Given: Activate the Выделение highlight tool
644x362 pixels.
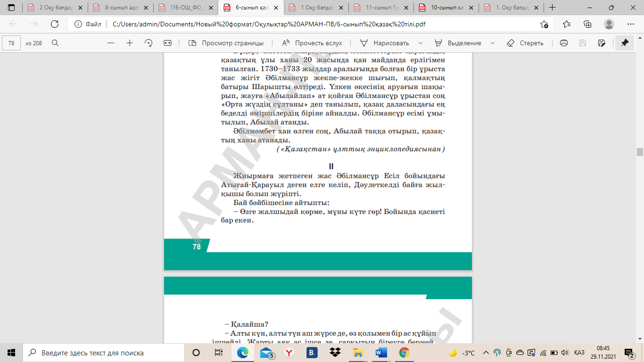Looking at the screenshot, I should coord(458,43).
